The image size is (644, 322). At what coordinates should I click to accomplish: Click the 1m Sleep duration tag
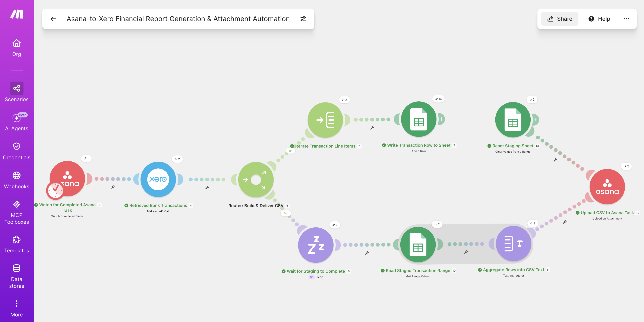click(312, 277)
